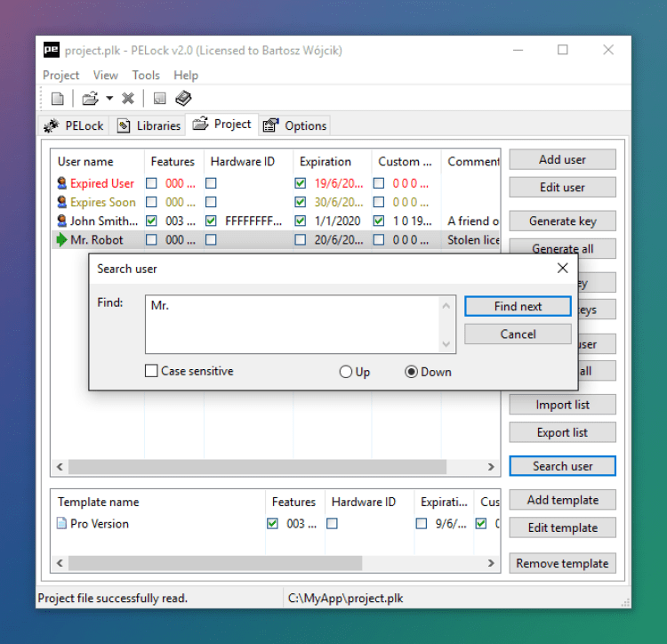Uncheck Hardware ID checkbox for John Smith
The image size is (667, 644).
pos(211,221)
